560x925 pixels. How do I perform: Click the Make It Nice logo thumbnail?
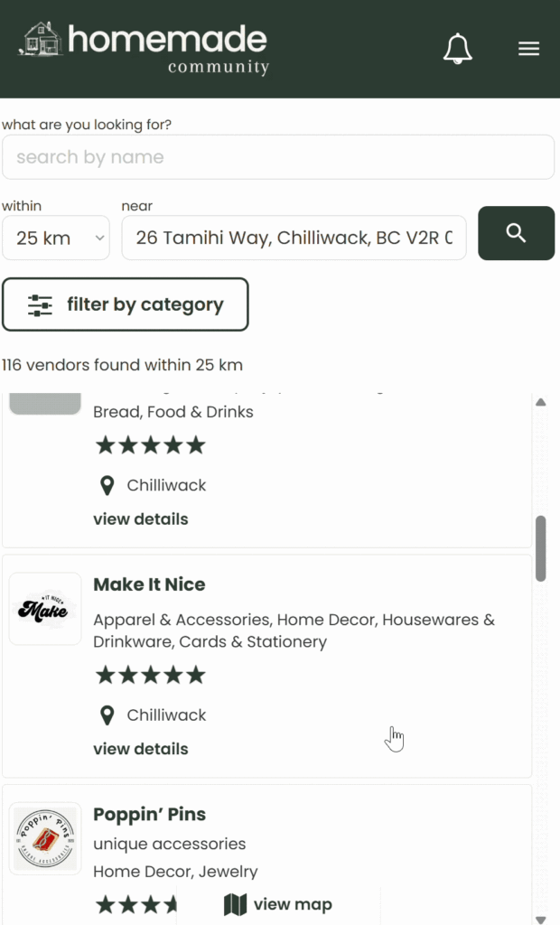click(x=45, y=609)
